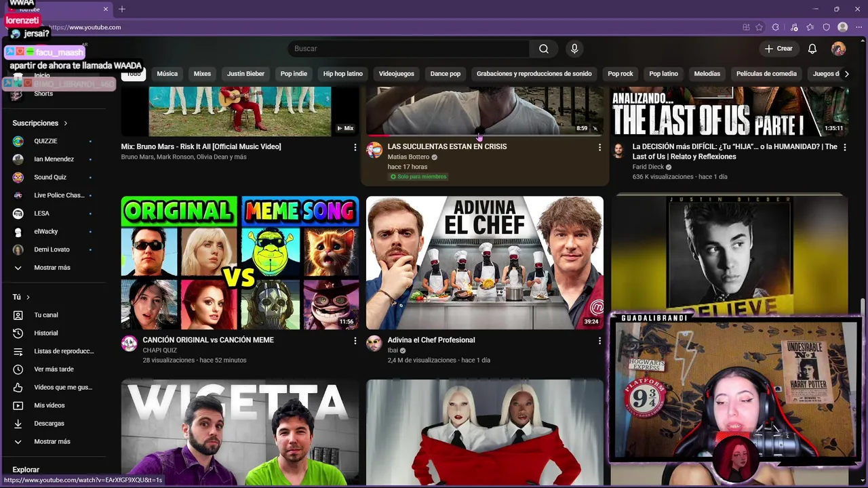868x488 pixels.
Task: Expand Mostrar más below Demi Lovato
Action: point(53,268)
